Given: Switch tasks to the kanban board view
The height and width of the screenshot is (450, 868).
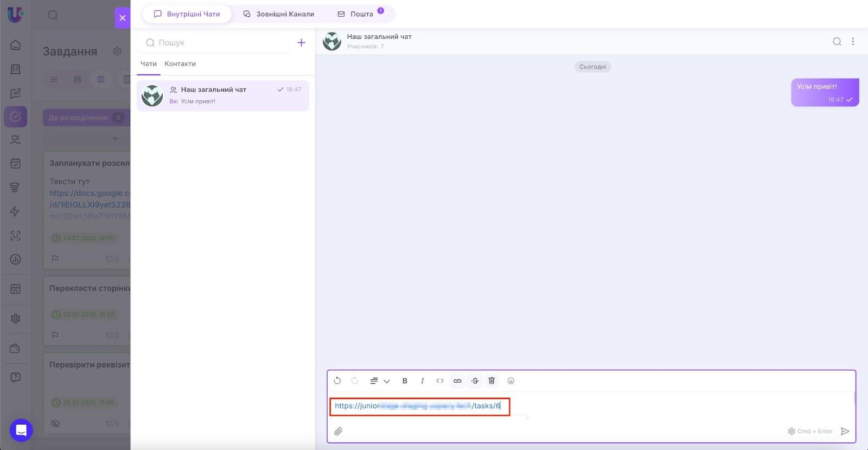Looking at the screenshot, I should click(101, 80).
